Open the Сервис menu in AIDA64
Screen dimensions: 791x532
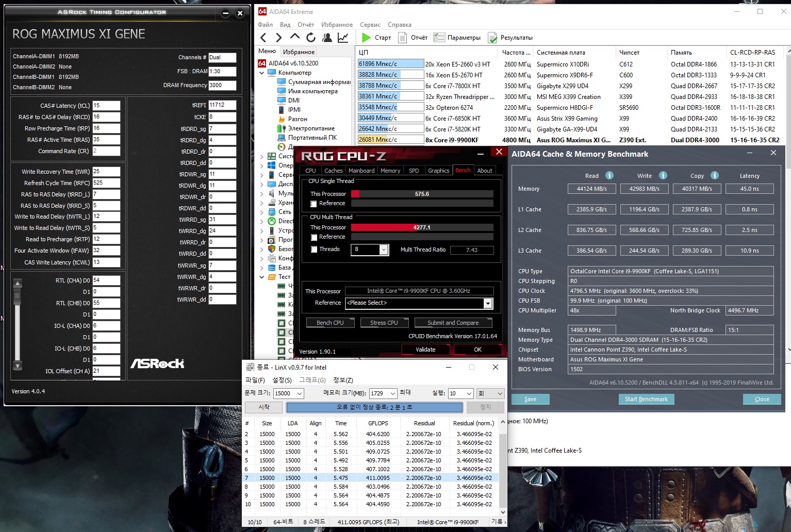(x=370, y=25)
